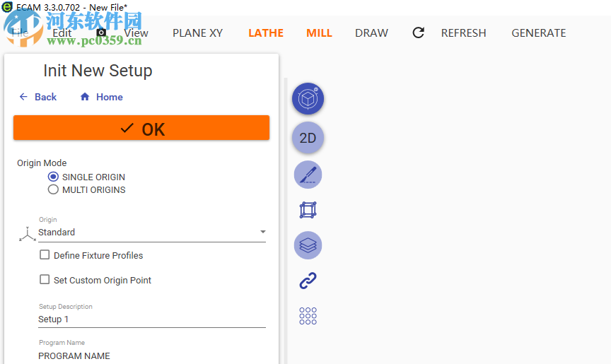Click the 3D view cube icon

click(x=308, y=99)
